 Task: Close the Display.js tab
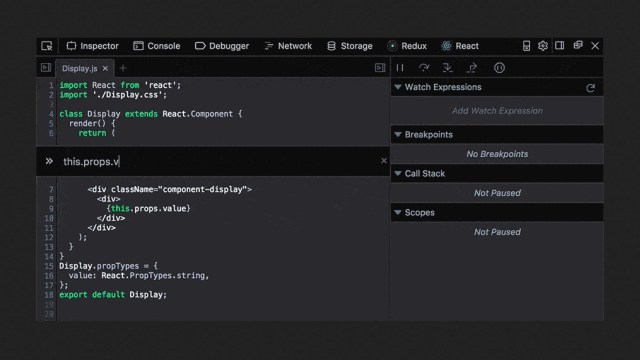tap(105, 68)
